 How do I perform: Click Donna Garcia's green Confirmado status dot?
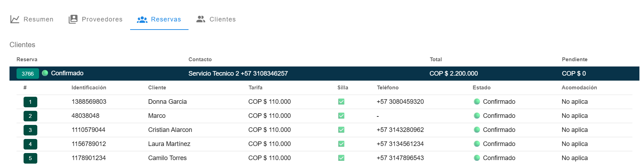pyautogui.click(x=477, y=102)
